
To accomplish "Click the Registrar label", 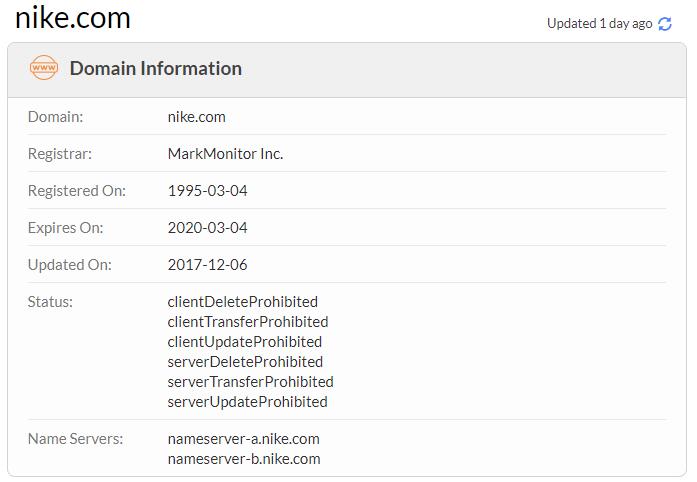I will (x=60, y=154).
